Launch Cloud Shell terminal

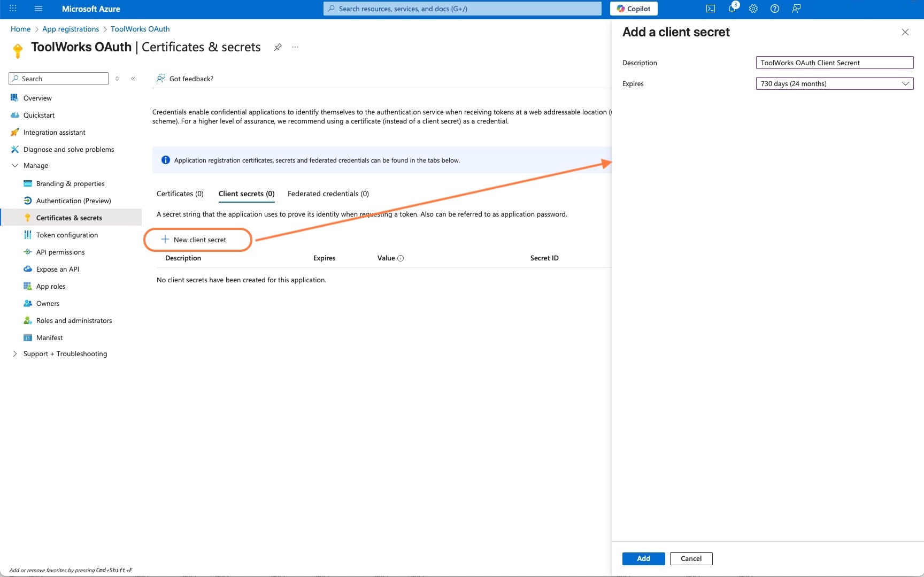[x=711, y=9]
